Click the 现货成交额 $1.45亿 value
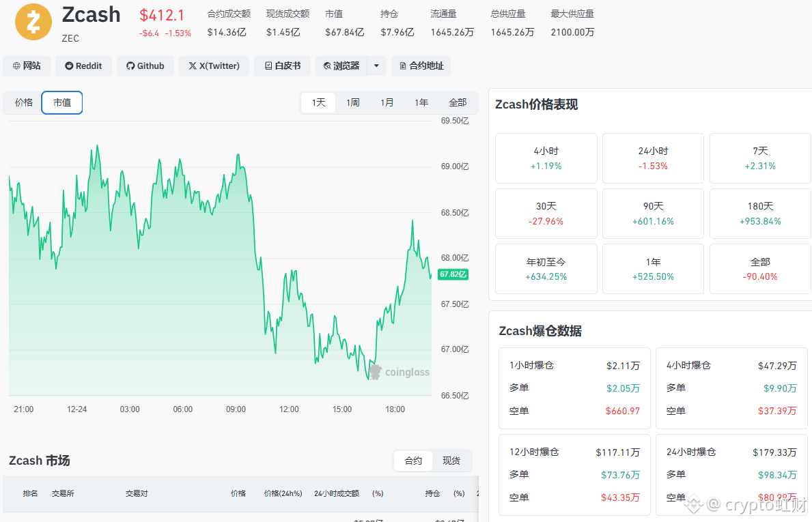812x522 pixels. [283, 32]
